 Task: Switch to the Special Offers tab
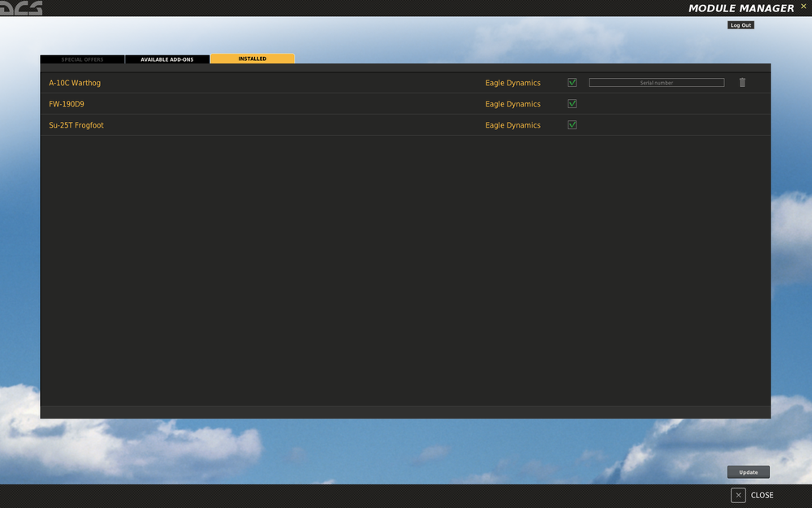pyautogui.click(x=82, y=59)
